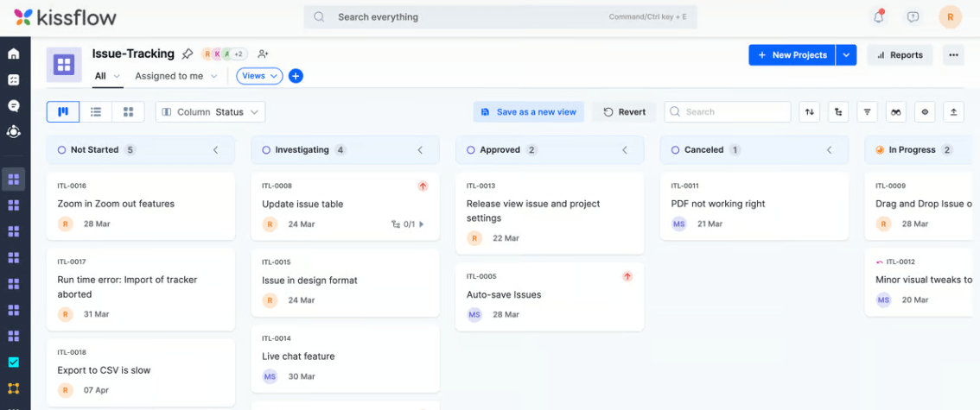
Task: Expand the Views dropdown
Action: click(259, 76)
